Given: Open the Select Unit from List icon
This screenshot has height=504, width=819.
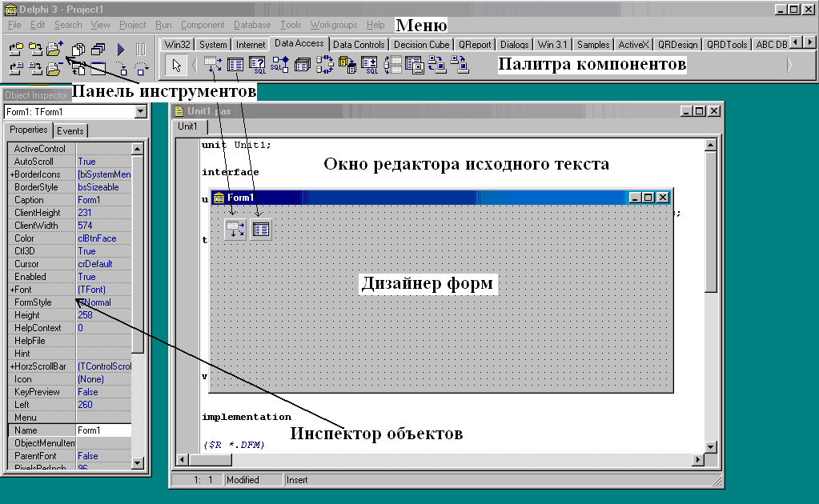Looking at the screenshot, I should (78, 49).
